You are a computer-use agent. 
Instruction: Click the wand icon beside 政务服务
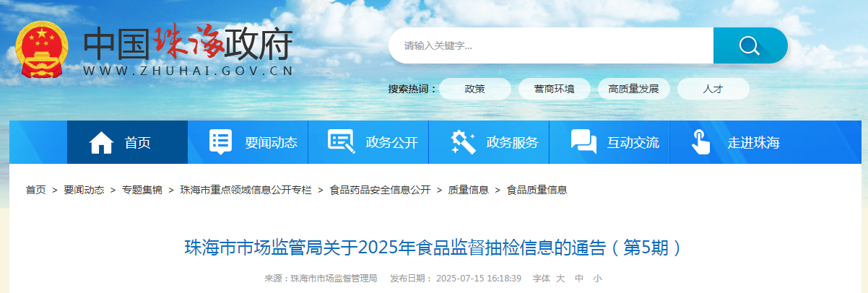pyautogui.click(x=462, y=142)
